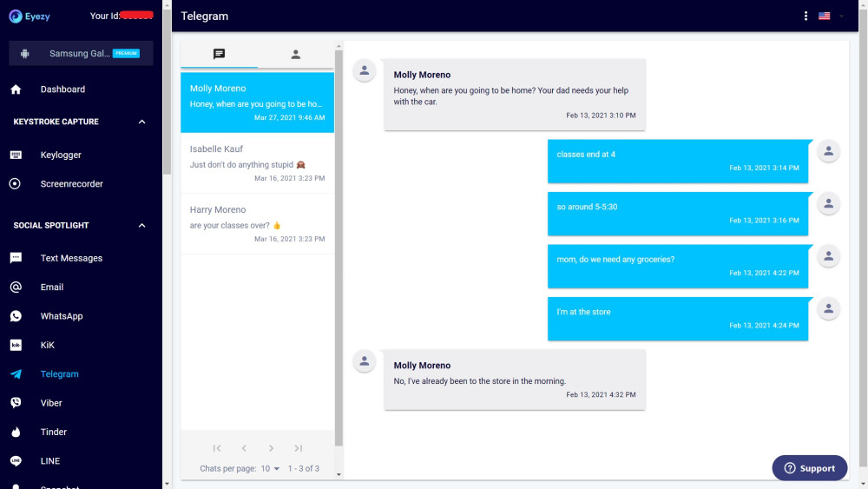Screen dimensions: 868x489
Task: Click Molly Moreno avatar on first message
Action: (365, 70)
